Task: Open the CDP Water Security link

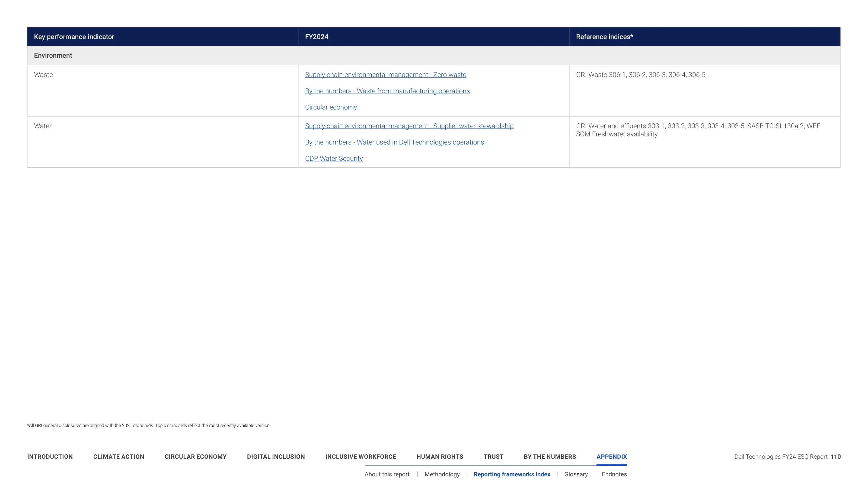Action: (334, 158)
